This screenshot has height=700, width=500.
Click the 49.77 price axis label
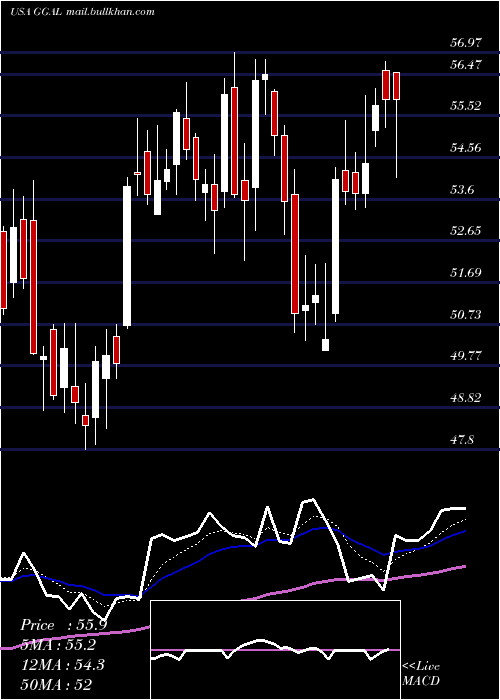tap(466, 356)
